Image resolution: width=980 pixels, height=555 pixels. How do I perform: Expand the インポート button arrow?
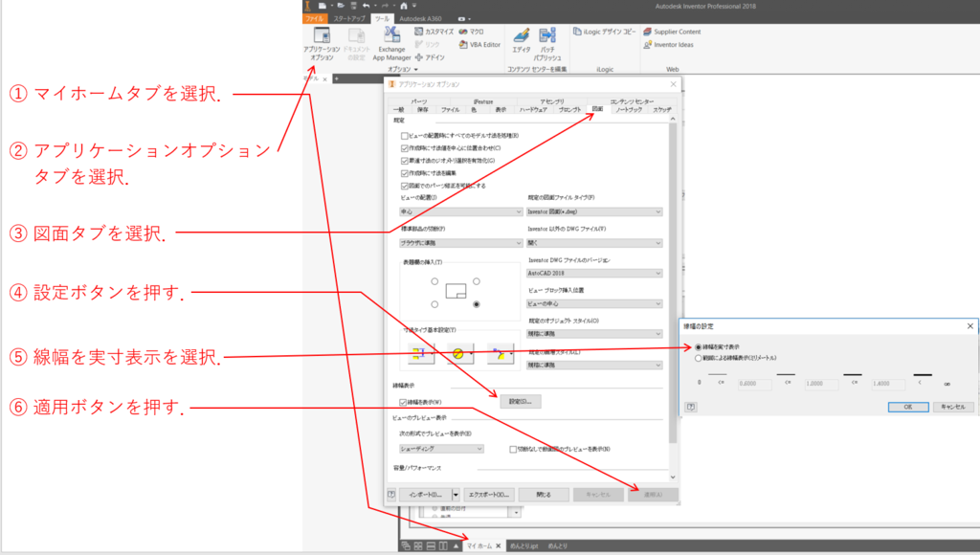[456, 495]
